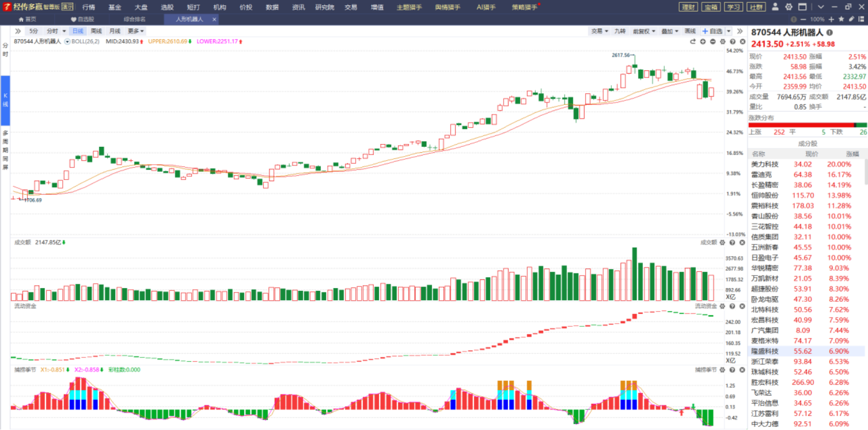Switch to the 综合排名 tab
868x430 pixels.
click(x=134, y=19)
